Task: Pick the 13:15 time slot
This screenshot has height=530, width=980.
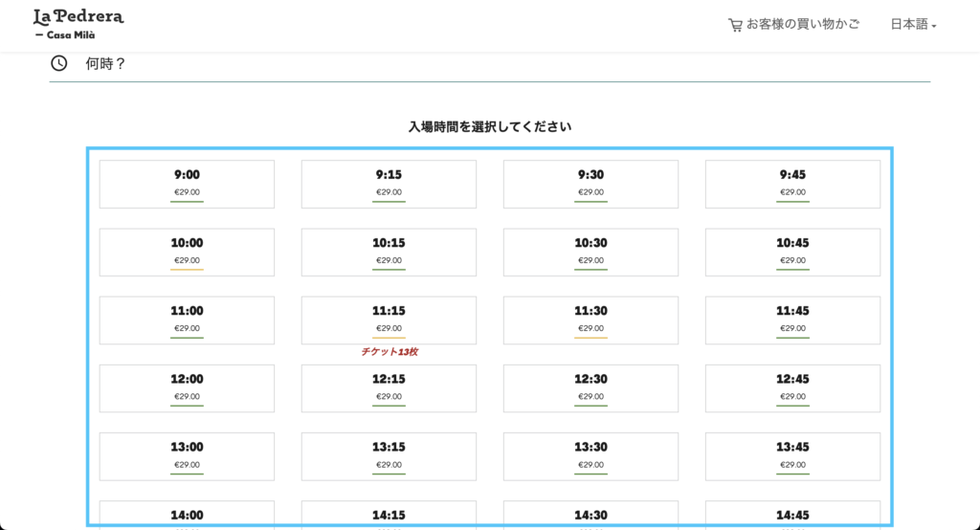Action: [389, 455]
